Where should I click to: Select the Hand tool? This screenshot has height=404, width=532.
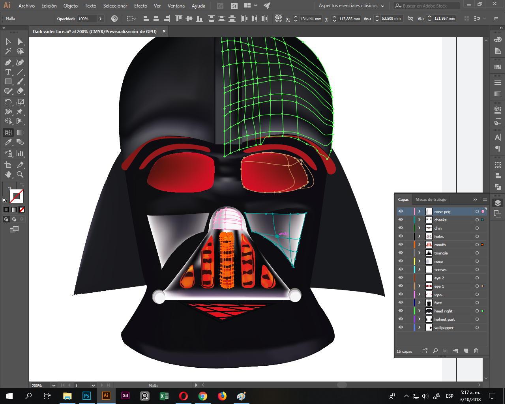(8, 174)
